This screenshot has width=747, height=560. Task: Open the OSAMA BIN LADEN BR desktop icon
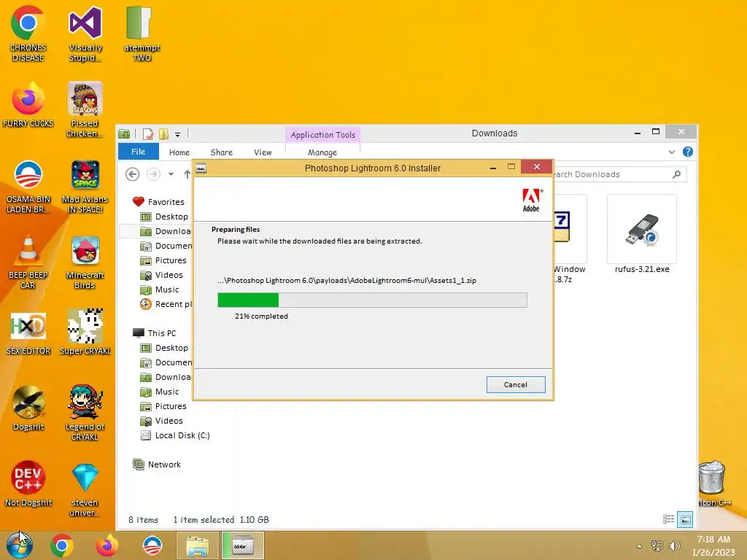(x=28, y=187)
